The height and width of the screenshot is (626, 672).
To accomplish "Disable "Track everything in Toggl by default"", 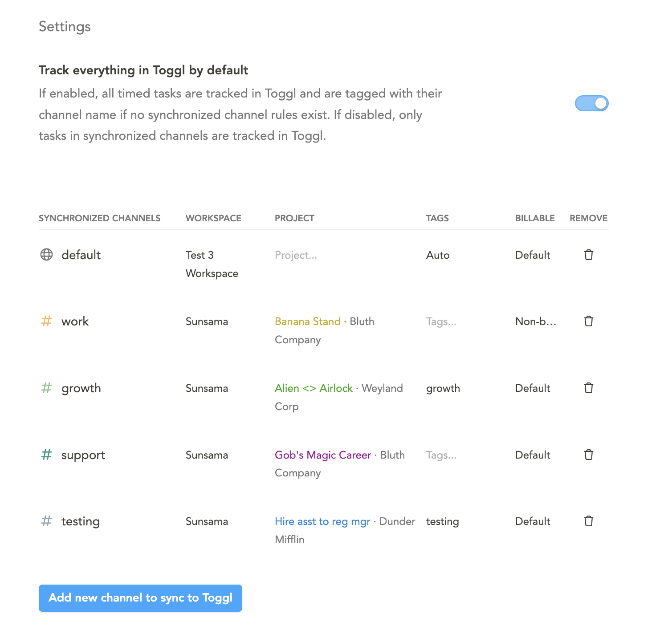I will point(591,103).
